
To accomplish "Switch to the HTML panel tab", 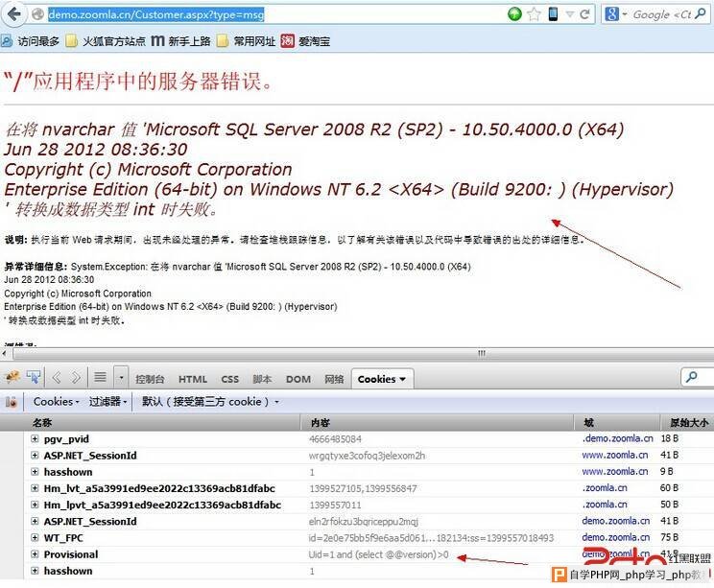I will (x=193, y=379).
